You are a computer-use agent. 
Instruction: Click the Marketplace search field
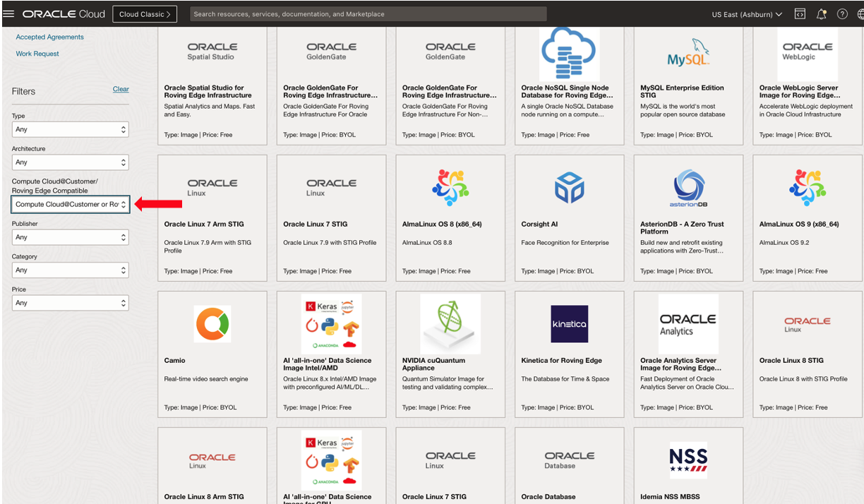click(x=367, y=13)
